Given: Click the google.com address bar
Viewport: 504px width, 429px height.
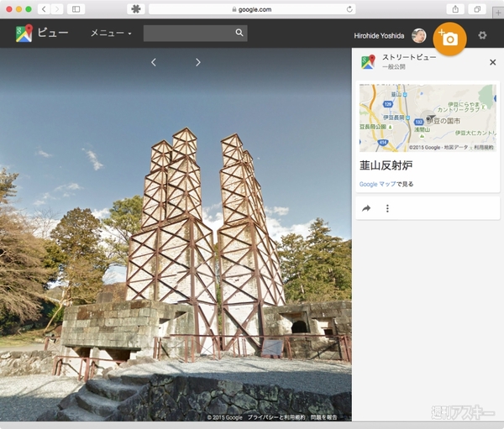Looking at the screenshot, I should coord(252,9).
